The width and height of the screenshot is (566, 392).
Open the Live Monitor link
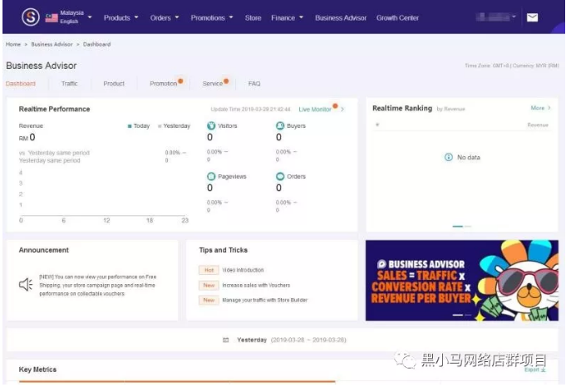[x=315, y=110]
